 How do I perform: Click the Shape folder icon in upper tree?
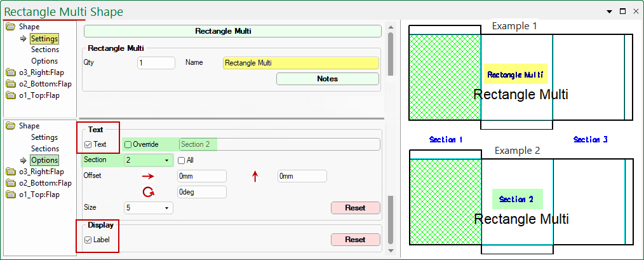click(x=11, y=27)
